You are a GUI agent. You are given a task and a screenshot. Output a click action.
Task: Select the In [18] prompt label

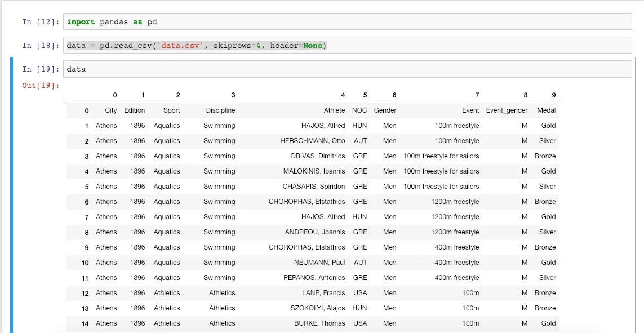point(41,45)
